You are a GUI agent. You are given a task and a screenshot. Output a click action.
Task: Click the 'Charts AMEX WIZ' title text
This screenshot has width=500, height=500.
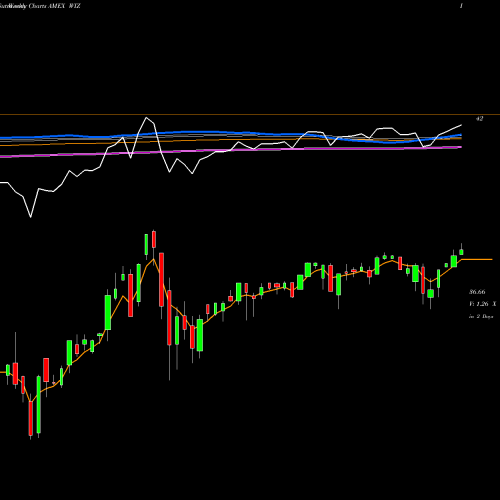[x=54, y=6]
